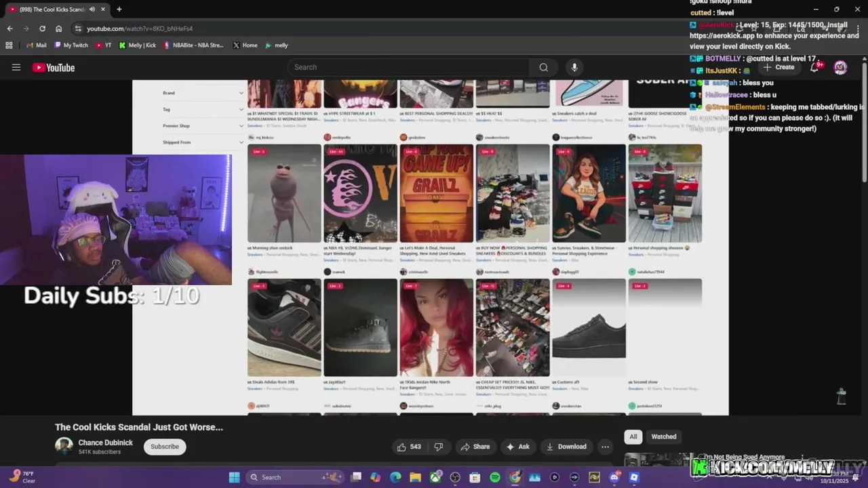This screenshot has width=868, height=488.
Task: Open the Melly | Kick bookmark
Action: coord(137,45)
